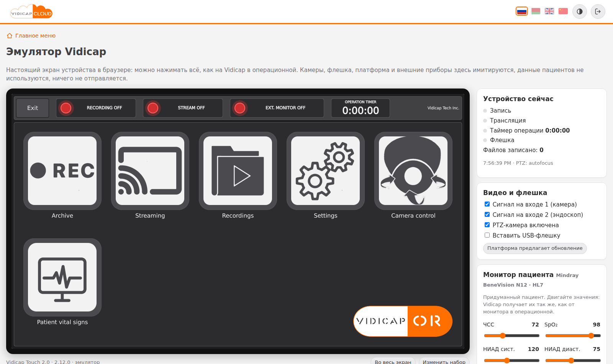Click the Vidicap OR logo badge

click(x=403, y=321)
